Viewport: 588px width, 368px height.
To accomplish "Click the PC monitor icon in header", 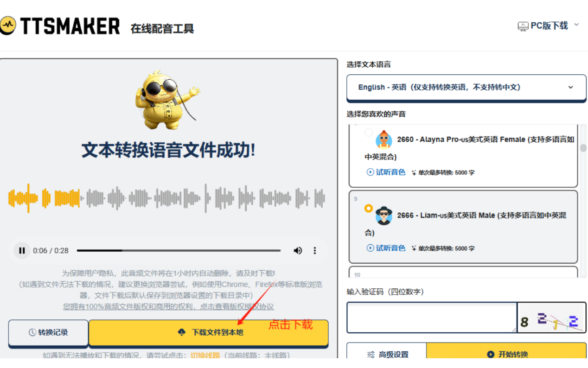I will pyautogui.click(x=523, y=26).
